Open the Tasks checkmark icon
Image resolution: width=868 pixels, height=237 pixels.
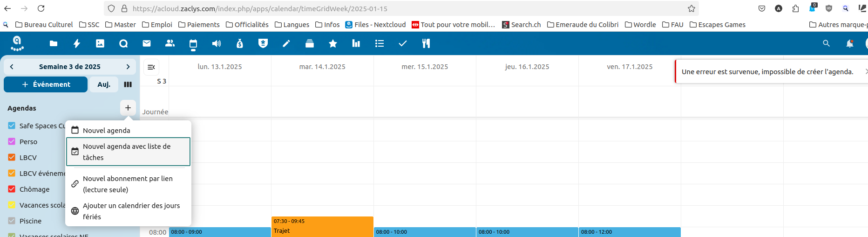pos(403,43)
